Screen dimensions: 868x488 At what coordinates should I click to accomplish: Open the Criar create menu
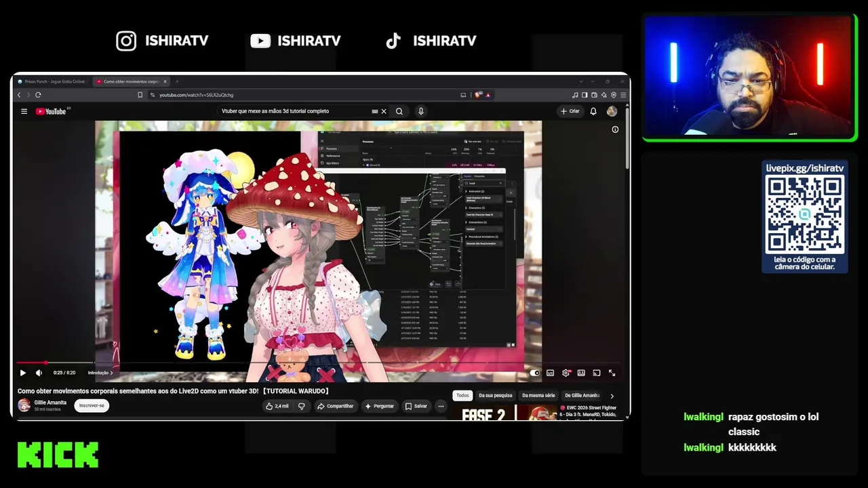pyautogui.click(x=570, y=111)
